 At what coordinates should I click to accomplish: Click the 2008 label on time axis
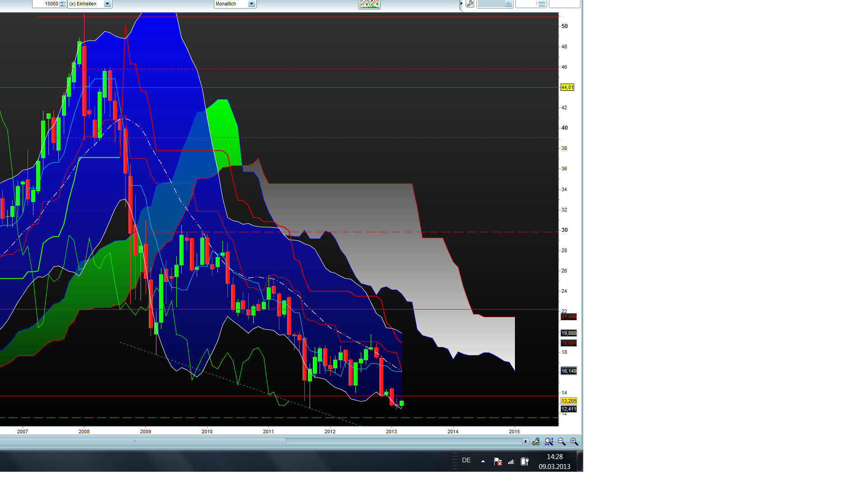(x=84, y=432)
